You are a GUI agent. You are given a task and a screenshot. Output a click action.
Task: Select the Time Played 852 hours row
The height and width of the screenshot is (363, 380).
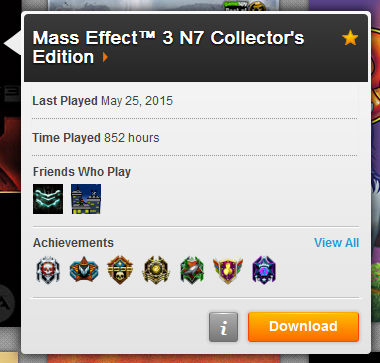click(195, 137)
